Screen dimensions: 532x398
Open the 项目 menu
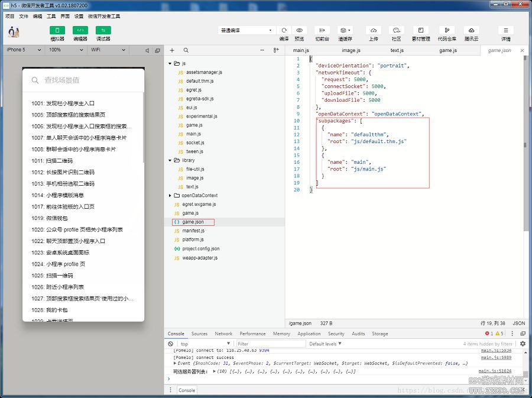10,17
